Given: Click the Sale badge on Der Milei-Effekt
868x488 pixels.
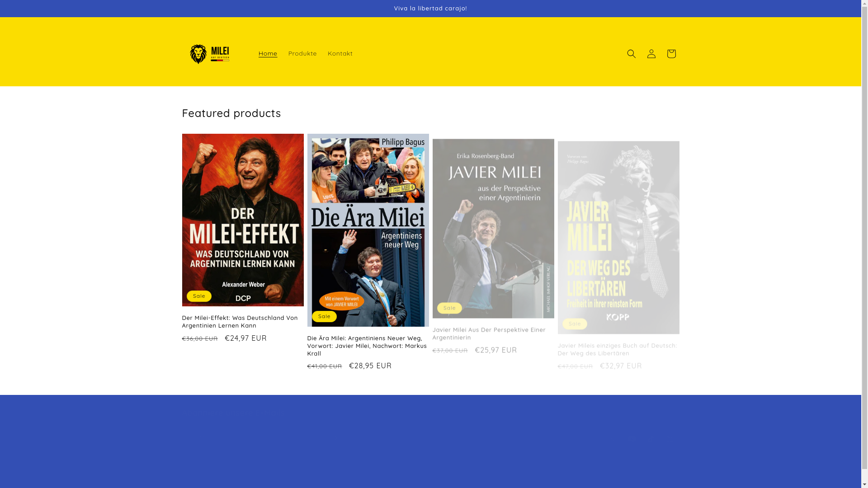Looking at the screenshot, I should [199, 296].
